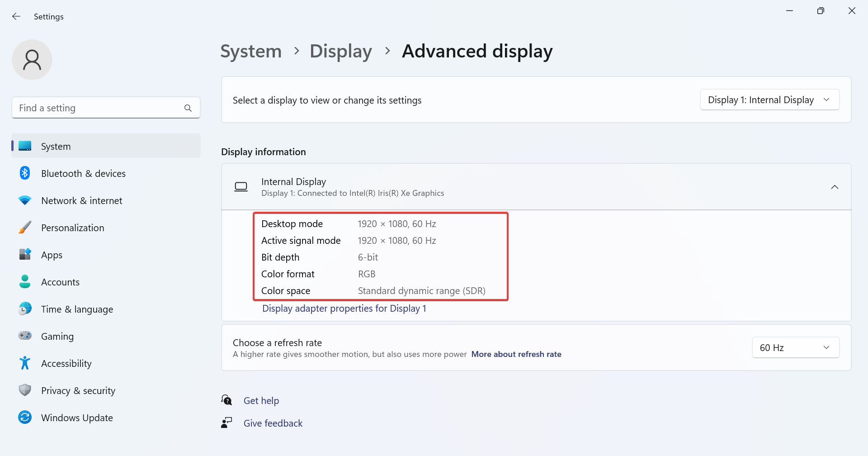Image resolution: width=868 pixels, height=456 pixels.
Task: Select Privacy & security
Action: click(106, 390)
